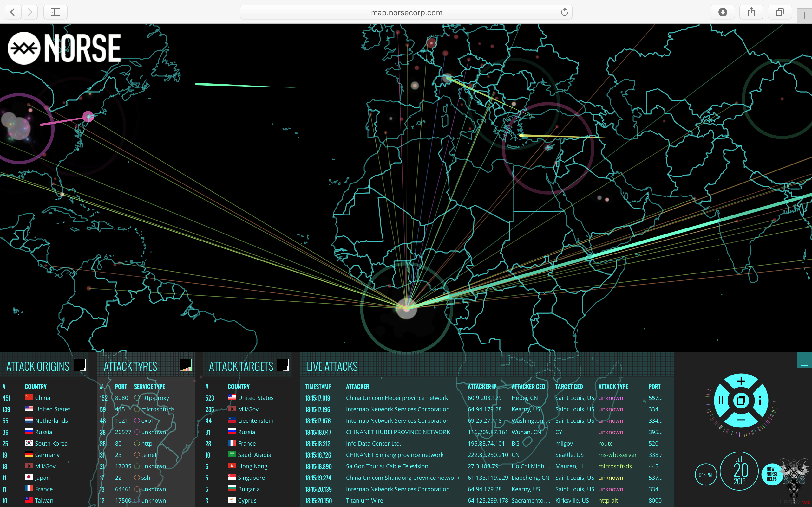
Task: Open the info button on control wheel
Action: pos(760,400)
